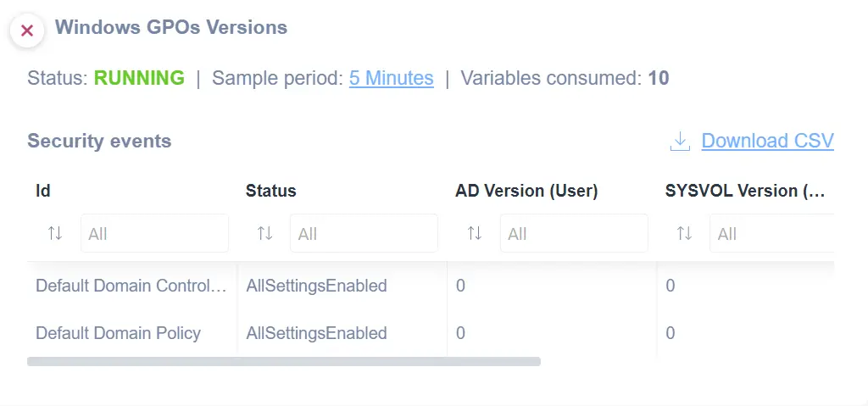Close the Windows GPOs Versions panel
868x406 pixels.
tap(26, 31)
